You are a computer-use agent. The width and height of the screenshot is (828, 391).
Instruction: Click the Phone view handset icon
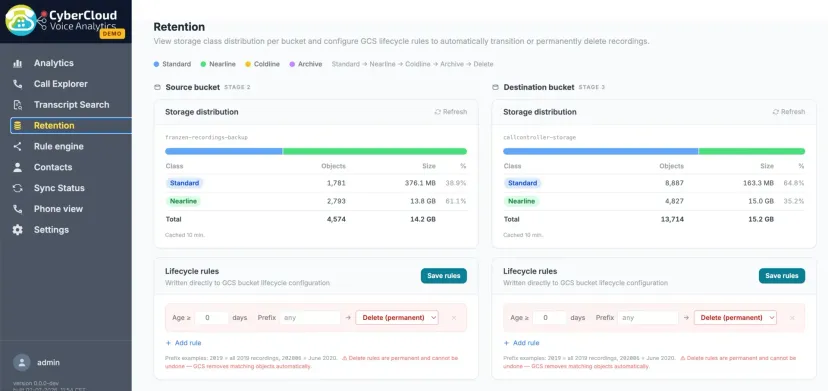(x=17, y=209)
